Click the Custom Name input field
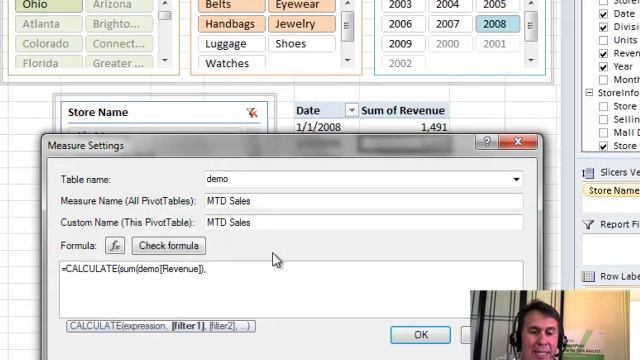Image resolution: width=640 pixels, height=360 pixels. tap(364, 222)
